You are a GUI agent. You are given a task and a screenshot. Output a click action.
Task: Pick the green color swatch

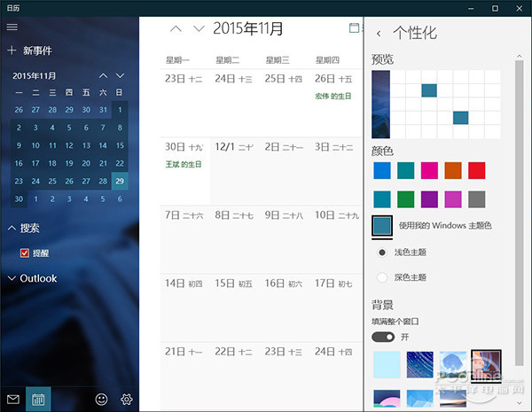[x=406, y=199]
